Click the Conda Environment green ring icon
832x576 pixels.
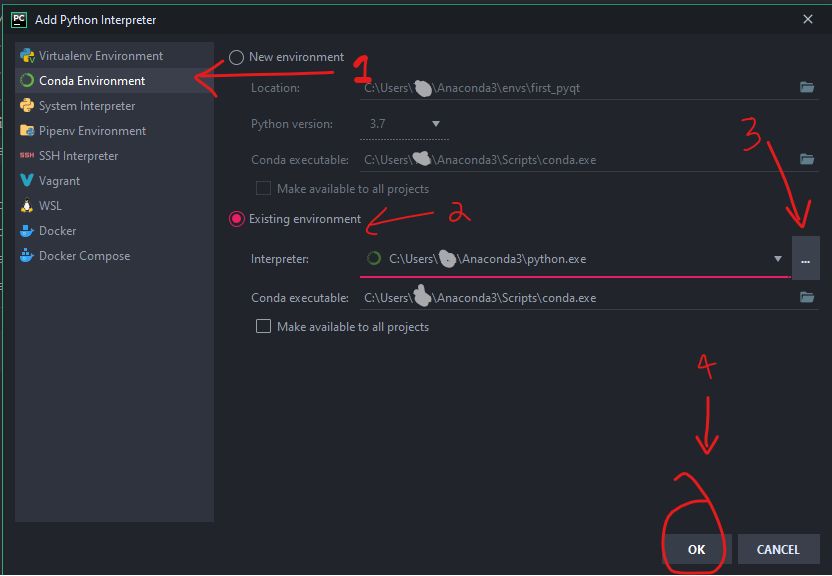27,81
